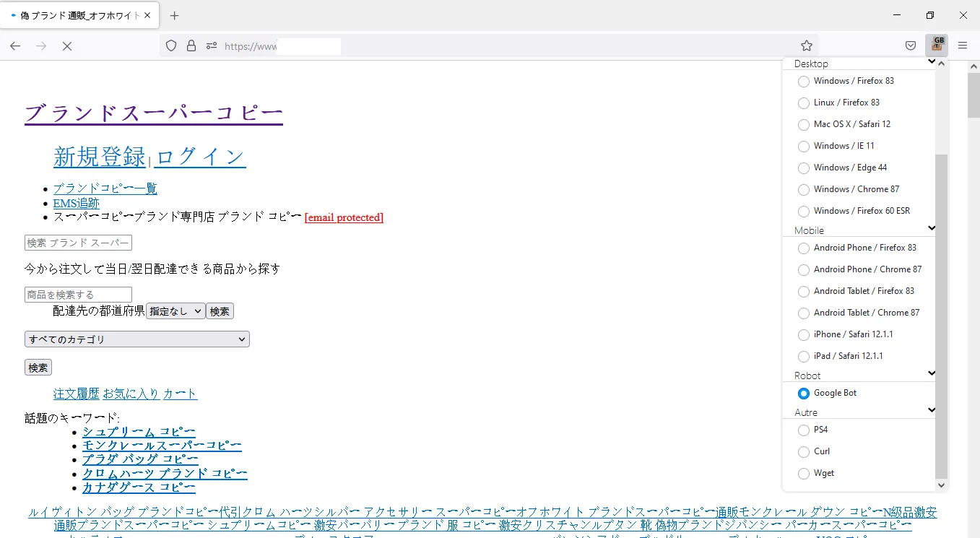This screenshot has height=538, width=980.
Task: Click the page vertical scrollbar
Action: point(974,95)
